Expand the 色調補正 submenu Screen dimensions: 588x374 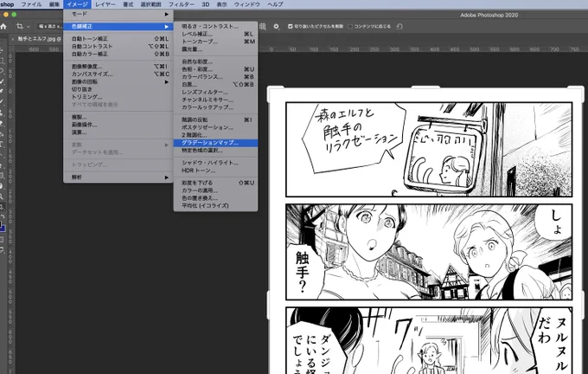pos(118,27)
